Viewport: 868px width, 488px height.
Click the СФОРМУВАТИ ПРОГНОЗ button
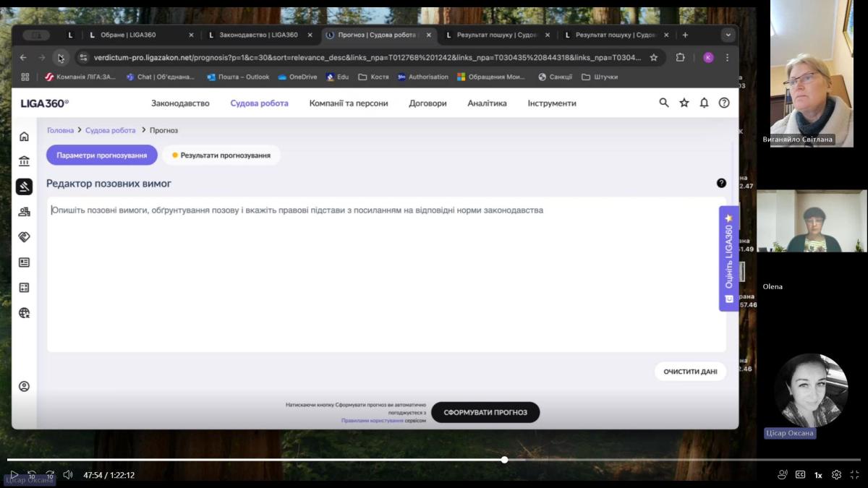click(485, 413)
